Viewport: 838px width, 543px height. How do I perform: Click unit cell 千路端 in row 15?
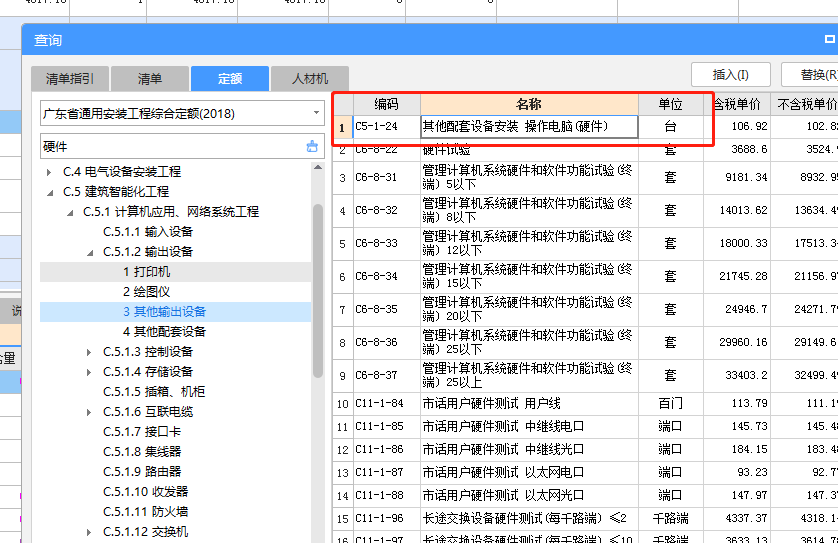point(671,518)
